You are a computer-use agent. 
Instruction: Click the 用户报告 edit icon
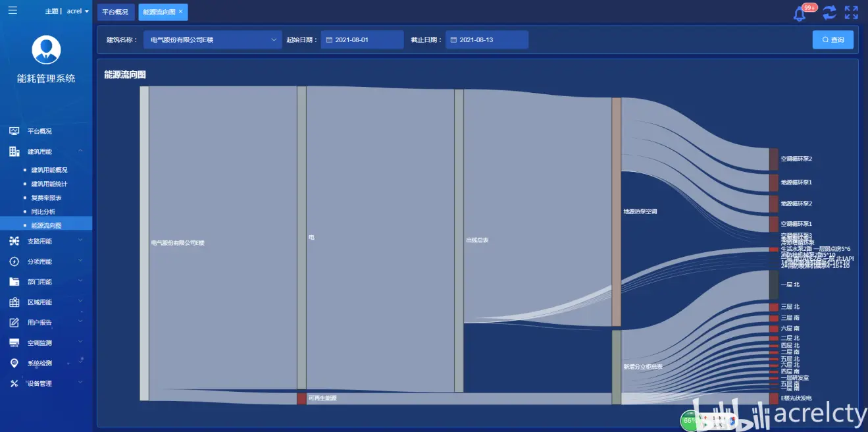(x=14, y=323)
